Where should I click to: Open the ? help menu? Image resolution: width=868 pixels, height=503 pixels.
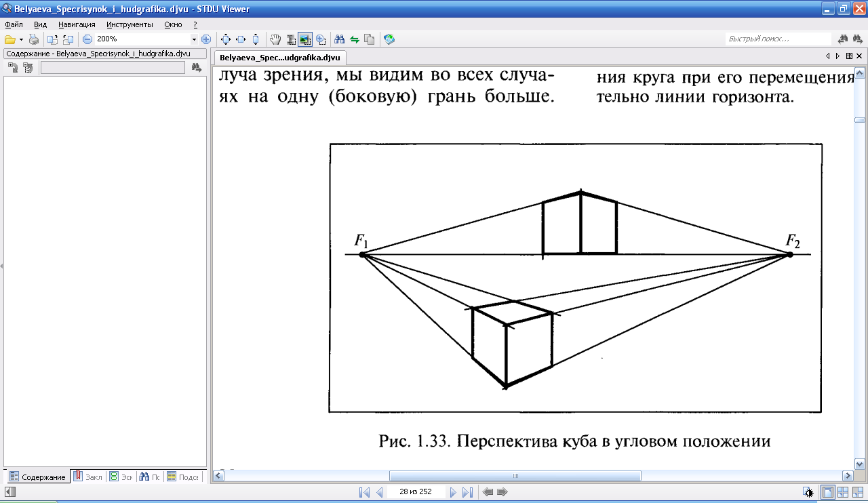point(195,24)
